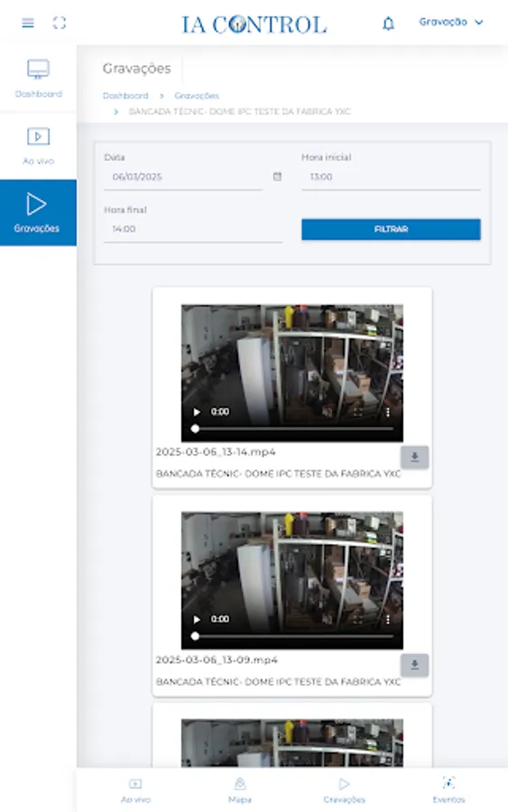Seek the 13-14.mp4 video progress bar
Image resolution: width=508 pixels, height=812 pixels.
[292, 429]
